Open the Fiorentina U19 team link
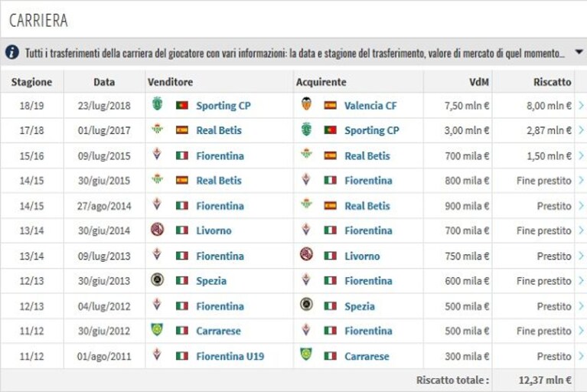This screenshot has height=392, width=587. [x=230, y=356]
